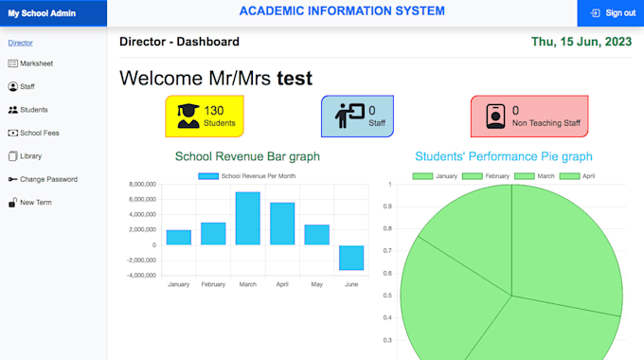This screenshot has height=360, width=644.
Task: Click the graduate icon on Students card
Action: pos(188,117)
